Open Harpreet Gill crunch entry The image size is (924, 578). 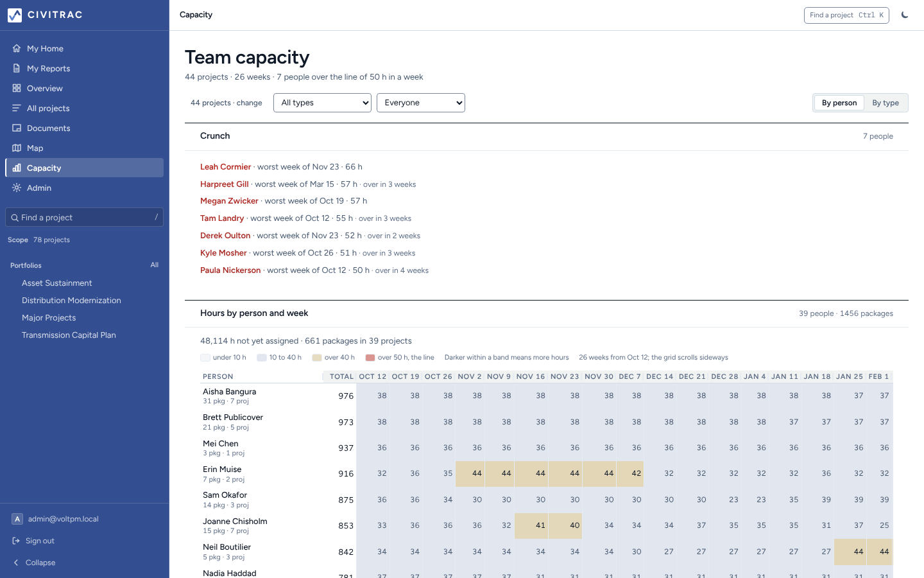[225, 184]
